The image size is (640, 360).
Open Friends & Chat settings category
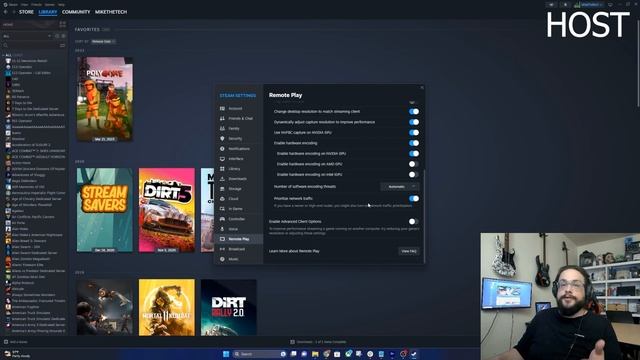click(x=238, y=118)
